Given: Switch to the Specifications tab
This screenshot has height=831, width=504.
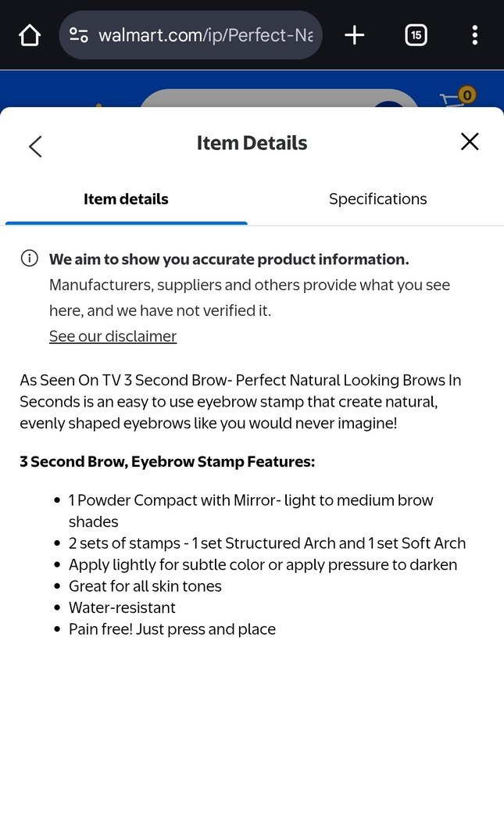Looking at the screenshot, I should 377,199.
